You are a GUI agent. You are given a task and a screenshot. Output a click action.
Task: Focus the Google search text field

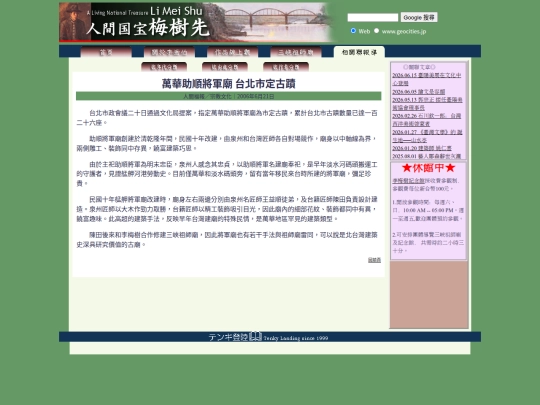[x=373, y=17]
